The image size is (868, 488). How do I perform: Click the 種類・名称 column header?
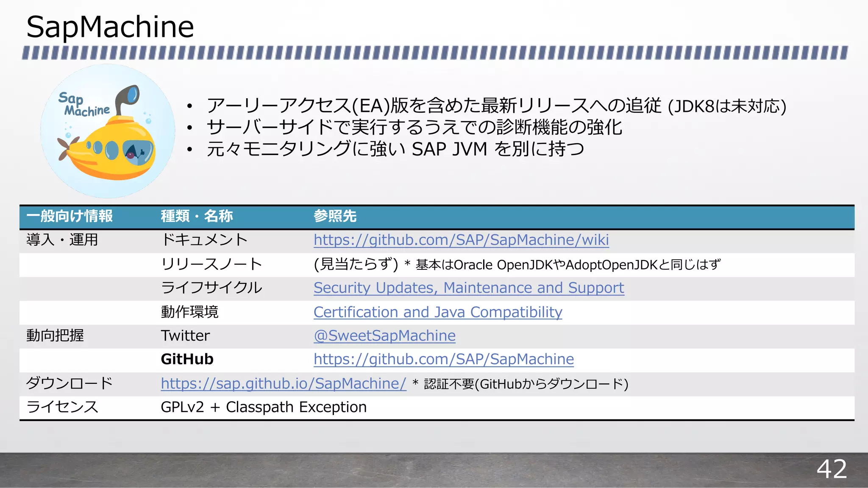click(197, 216)
